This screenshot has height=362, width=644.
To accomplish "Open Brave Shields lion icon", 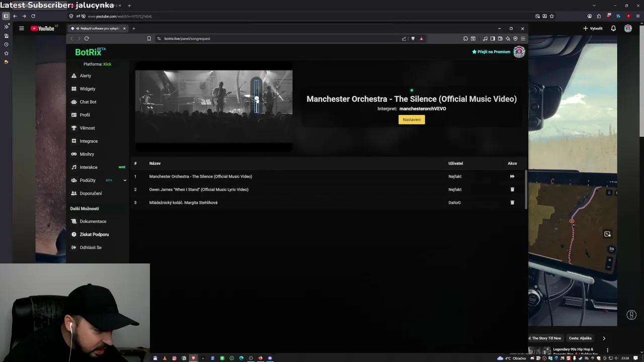I will (x=413, y=39).
